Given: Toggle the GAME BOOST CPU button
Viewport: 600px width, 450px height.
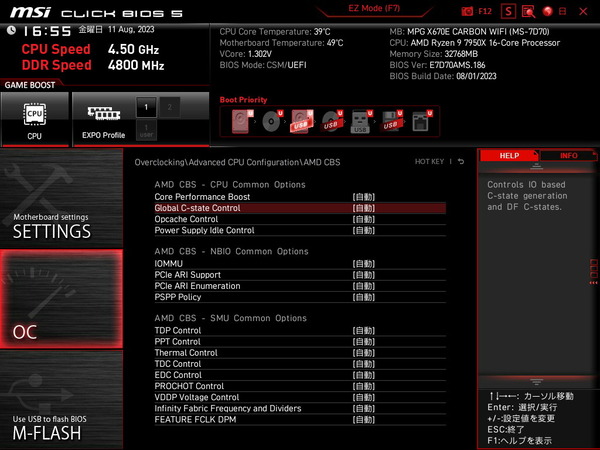Looking at the screenshot, I should coord(35,119).
